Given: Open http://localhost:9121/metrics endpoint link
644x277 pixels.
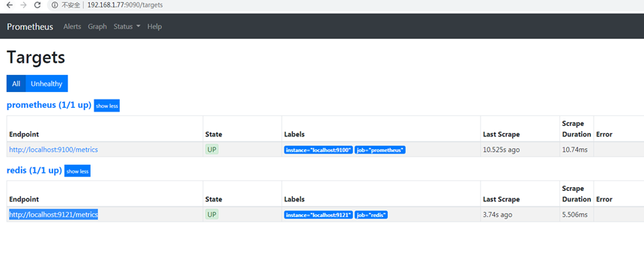Looking at the screenshot, I should click(x=53, y=215).
